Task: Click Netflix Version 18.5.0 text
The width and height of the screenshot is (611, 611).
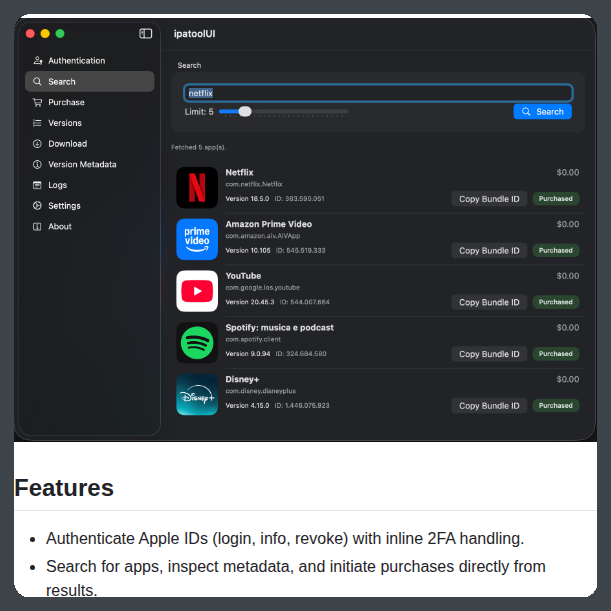Action: 247,199
